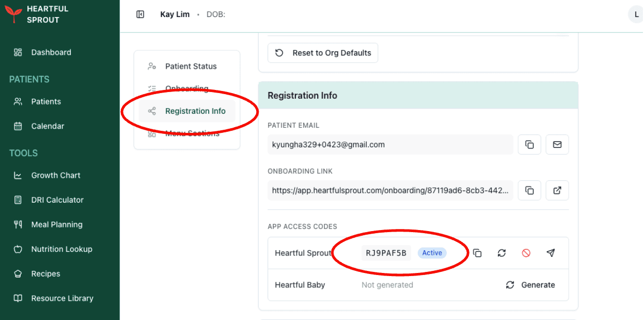Click the Nutrition Lookup apple icon
This screenshot has height=320, width=644.
click(18, 249)
